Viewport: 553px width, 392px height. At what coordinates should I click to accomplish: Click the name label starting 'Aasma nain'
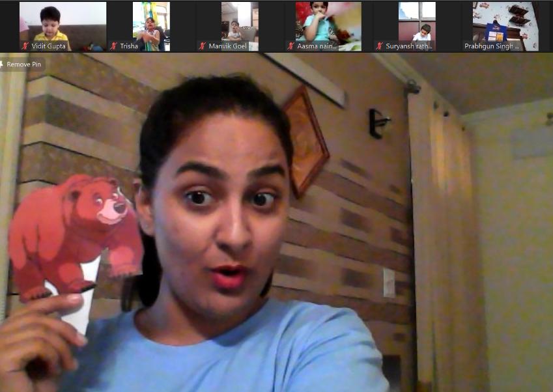coord(317,46)
